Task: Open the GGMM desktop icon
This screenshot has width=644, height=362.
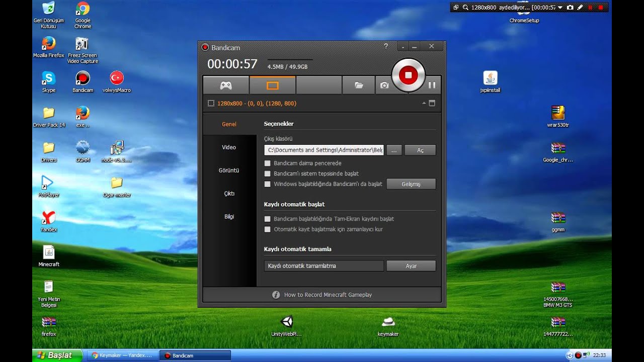Action: point(83,151)
